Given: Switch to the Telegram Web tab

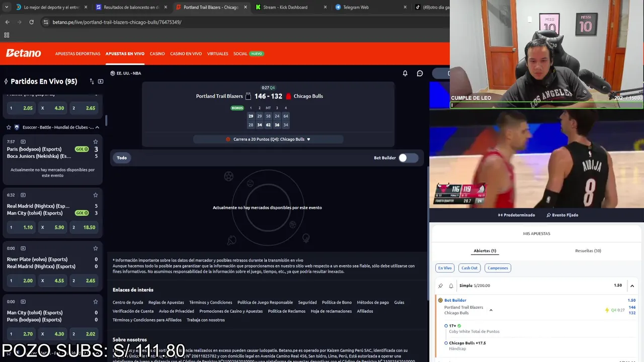Looking at the screenshot, I should pyautogui.click(x=356, y=7).
